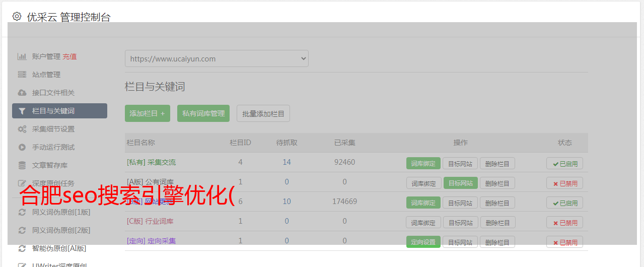Viewport: 644px width, 267px height.
Task: Click 定向设置 for 定向采集 row
Action: (x=423, y=242)
